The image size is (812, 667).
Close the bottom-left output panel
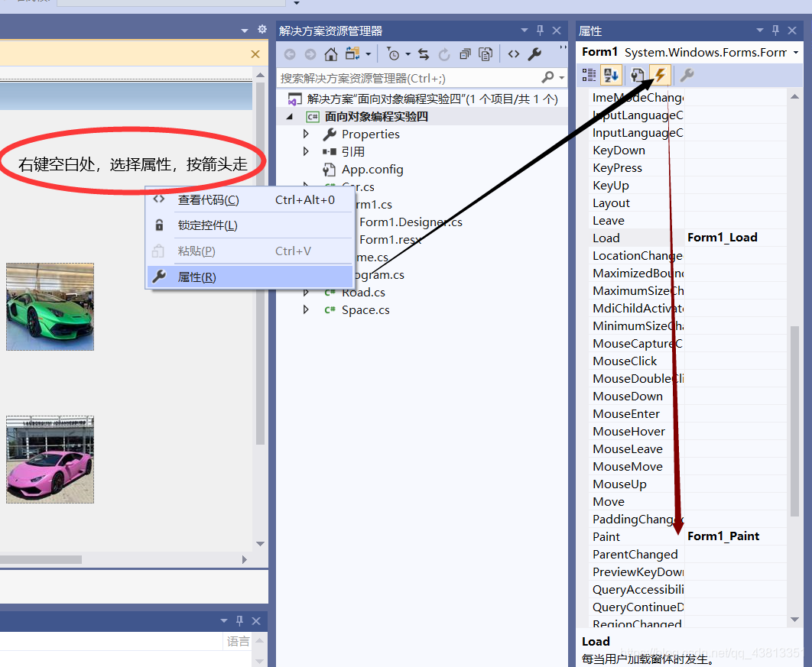[x=256, y=621]
